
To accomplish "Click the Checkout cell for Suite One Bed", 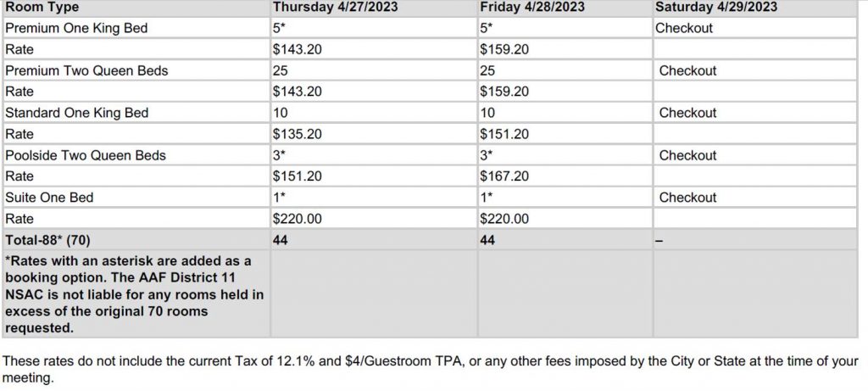I will pos(755,197).
